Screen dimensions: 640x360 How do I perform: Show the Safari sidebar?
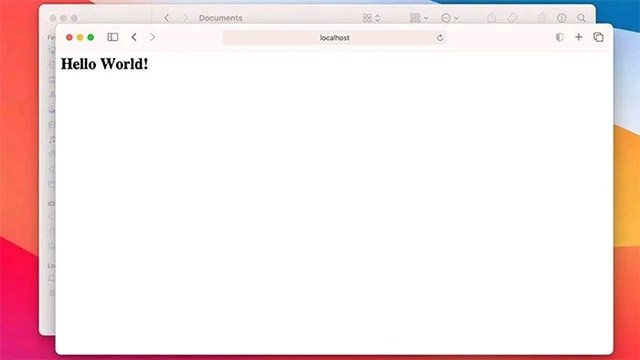113,37
